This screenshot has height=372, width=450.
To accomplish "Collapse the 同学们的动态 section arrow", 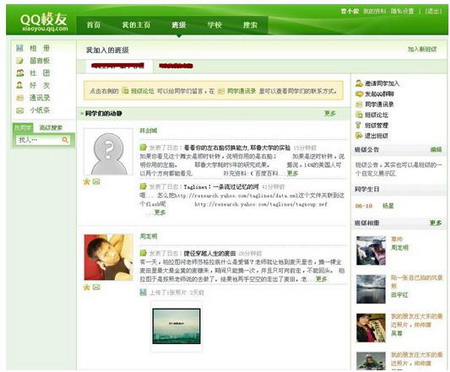I will (x=82, y=114).
